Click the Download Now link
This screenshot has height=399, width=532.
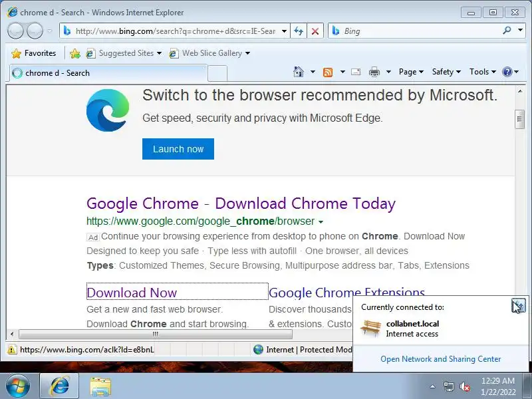(132, 293)
